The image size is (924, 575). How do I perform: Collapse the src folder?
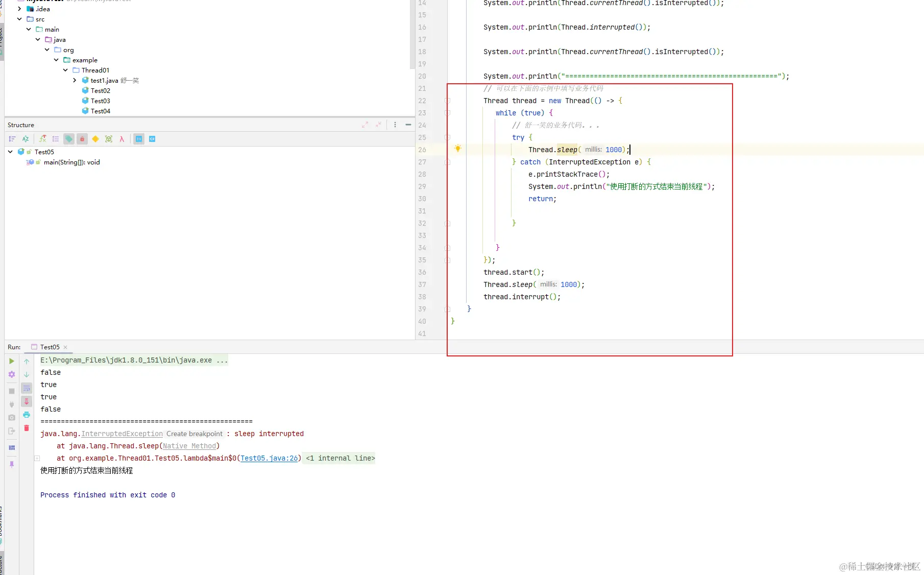[x=19, y=19]
